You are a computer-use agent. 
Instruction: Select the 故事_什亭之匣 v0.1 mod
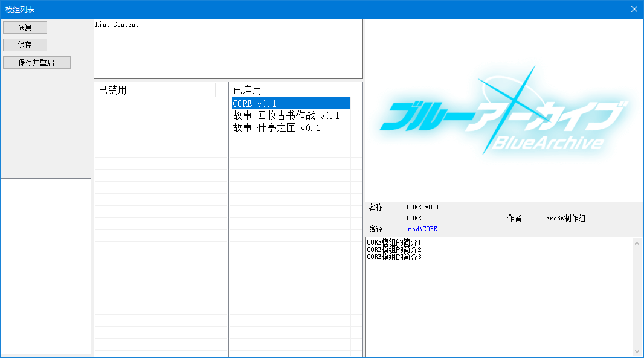(276, 127)
